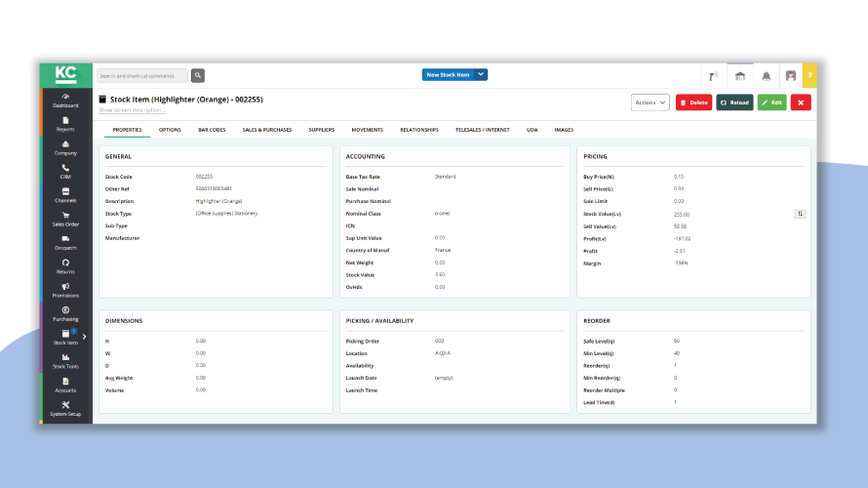868x488 pixels.
Task: Open Despatch in the sidebar
Action: pyautogui.click(x=65, y=243)
